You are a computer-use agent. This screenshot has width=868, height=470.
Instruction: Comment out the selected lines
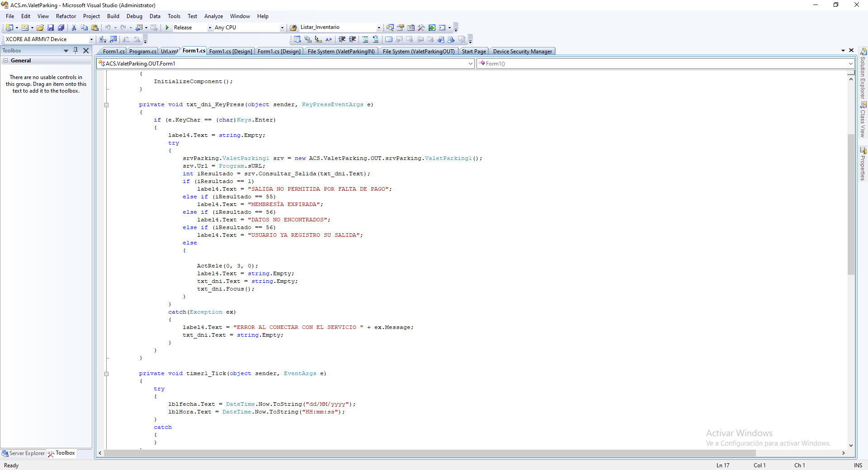365,39
